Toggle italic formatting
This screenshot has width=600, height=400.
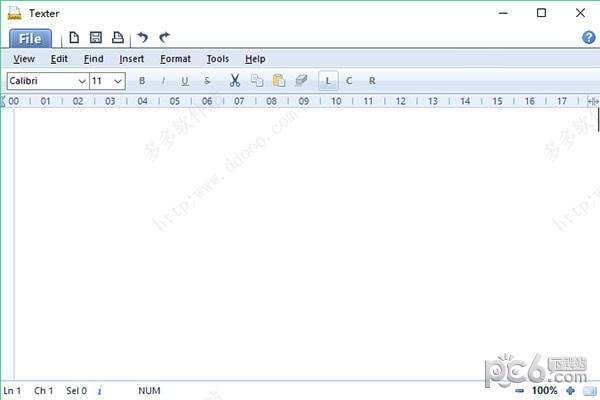[163, 81]
